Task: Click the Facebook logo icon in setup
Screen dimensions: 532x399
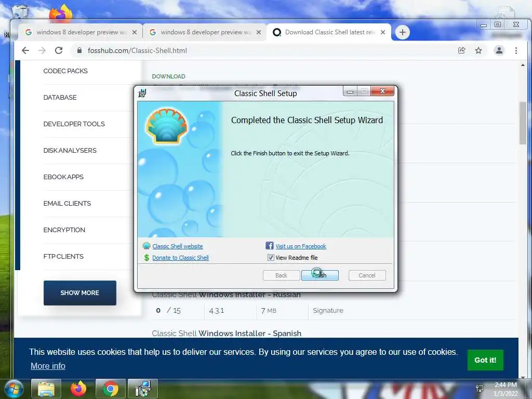Action: coord(270,246)
